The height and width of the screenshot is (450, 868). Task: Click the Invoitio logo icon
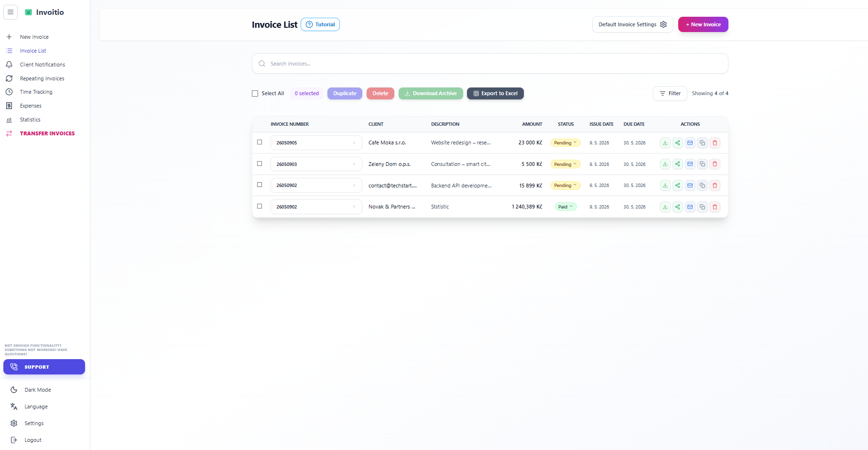click(29, 12)
